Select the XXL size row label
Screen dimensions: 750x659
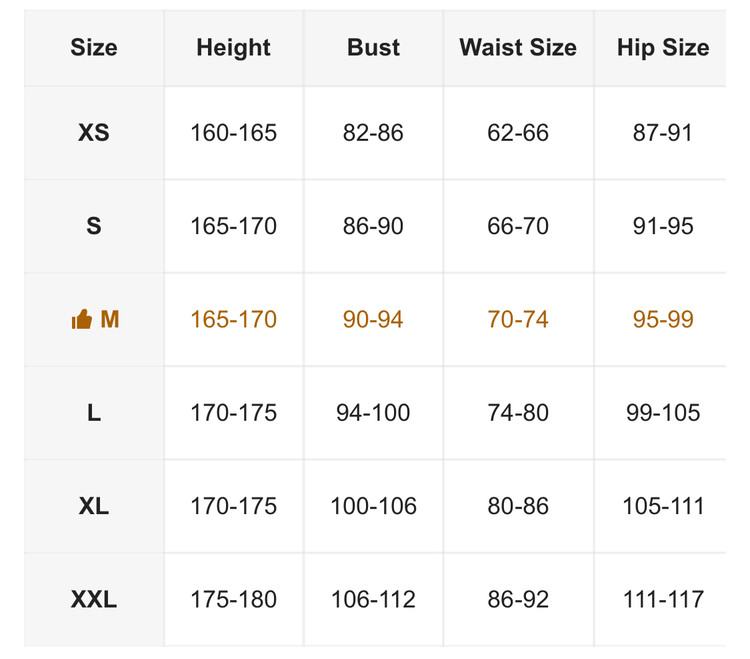tap(93, 600)
